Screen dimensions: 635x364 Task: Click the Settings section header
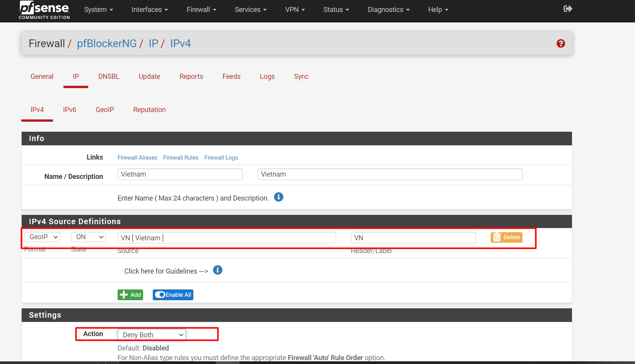297,315
